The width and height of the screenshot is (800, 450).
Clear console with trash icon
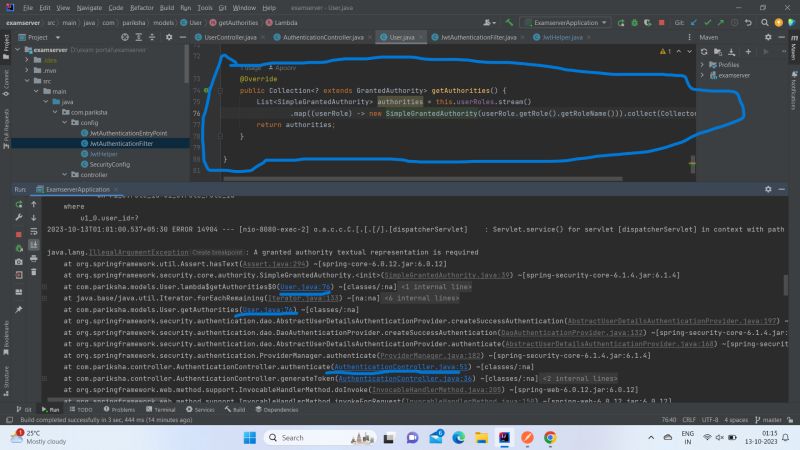point(34,272)
